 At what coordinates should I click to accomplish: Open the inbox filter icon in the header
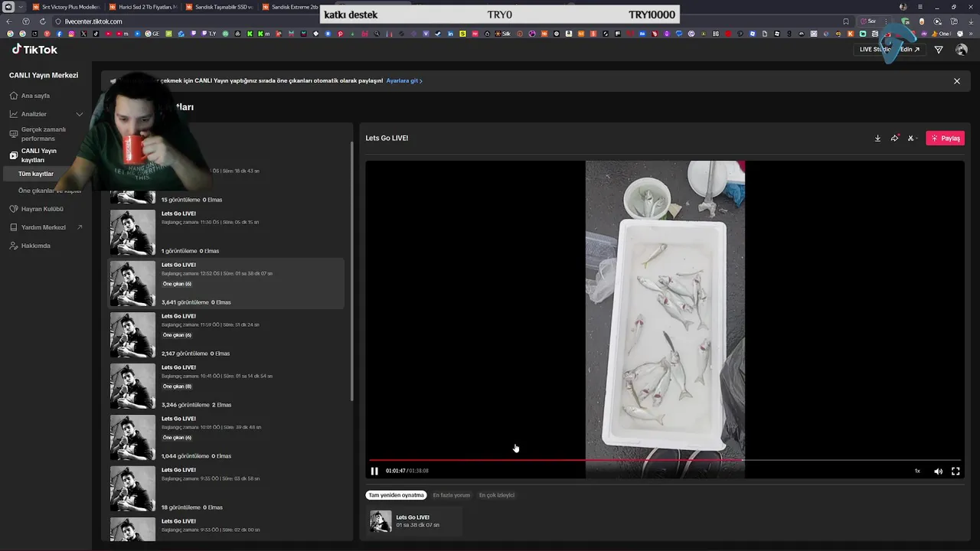[939, 50]
